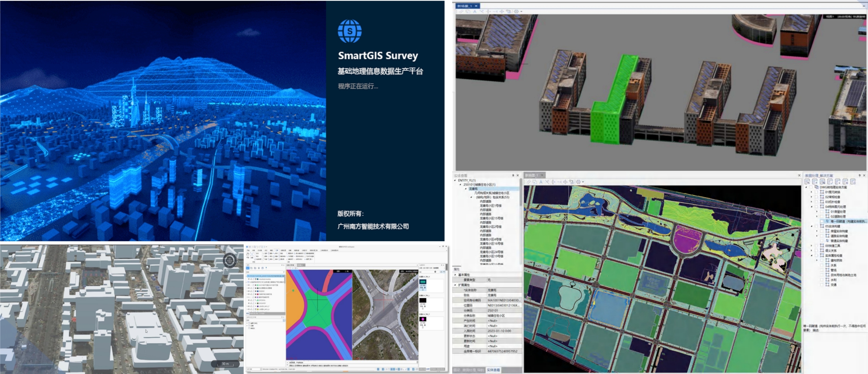This screenshot has width=868, height=374.
Task: Collapse the ENTITY_YL(1) root node
Action: [x=455, y=180]
